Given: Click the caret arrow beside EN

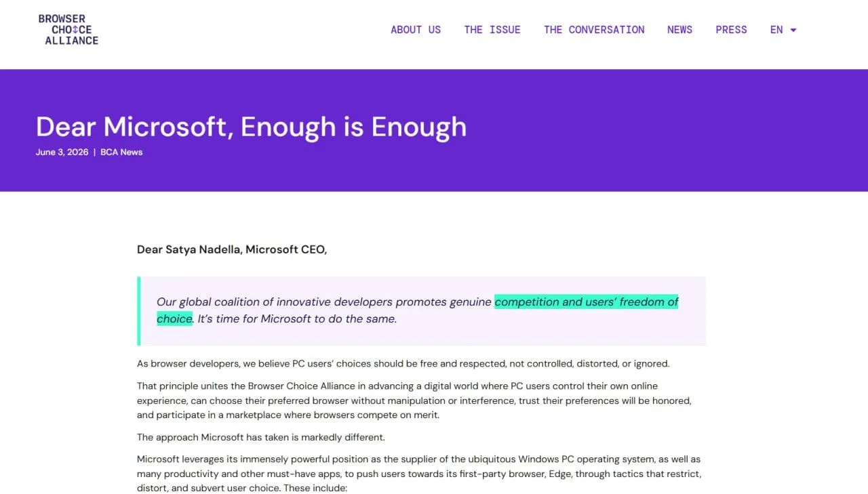Looking at the screenshot, I should pos(793,30).
